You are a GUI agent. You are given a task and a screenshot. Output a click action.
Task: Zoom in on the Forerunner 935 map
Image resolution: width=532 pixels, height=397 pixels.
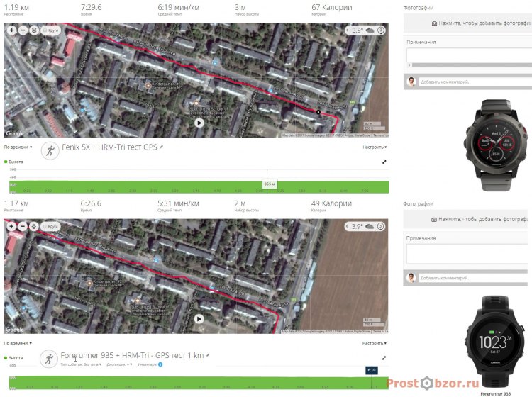(12, 226)
